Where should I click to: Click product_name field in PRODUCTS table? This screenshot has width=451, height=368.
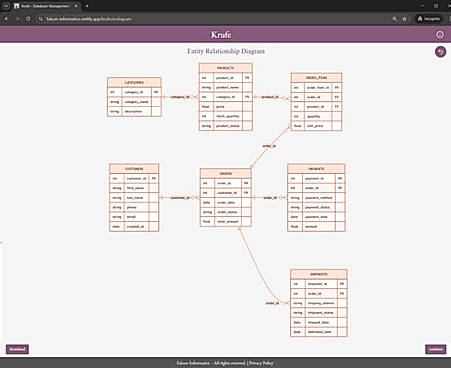click(x=226, y=87)
